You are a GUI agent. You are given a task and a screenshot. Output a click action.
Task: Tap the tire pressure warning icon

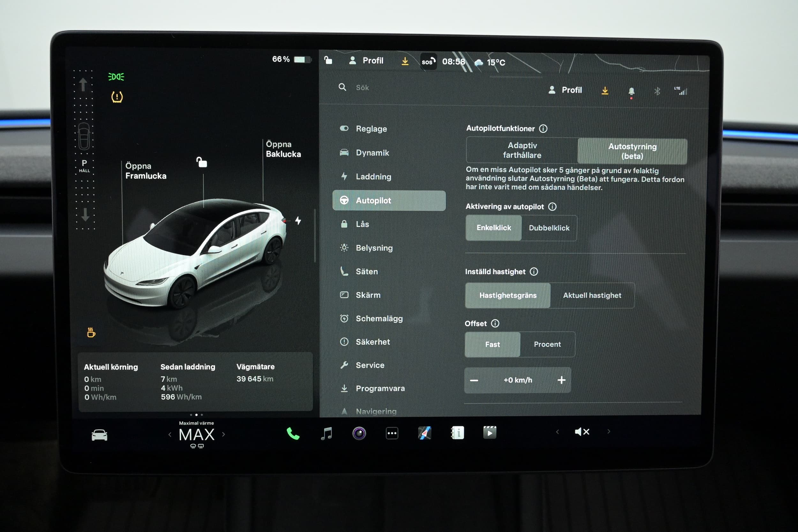point(117,97)
